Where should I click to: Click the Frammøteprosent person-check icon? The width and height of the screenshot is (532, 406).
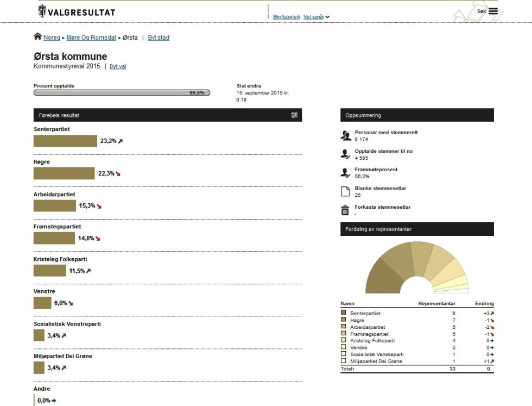click(x=345, y=173)
